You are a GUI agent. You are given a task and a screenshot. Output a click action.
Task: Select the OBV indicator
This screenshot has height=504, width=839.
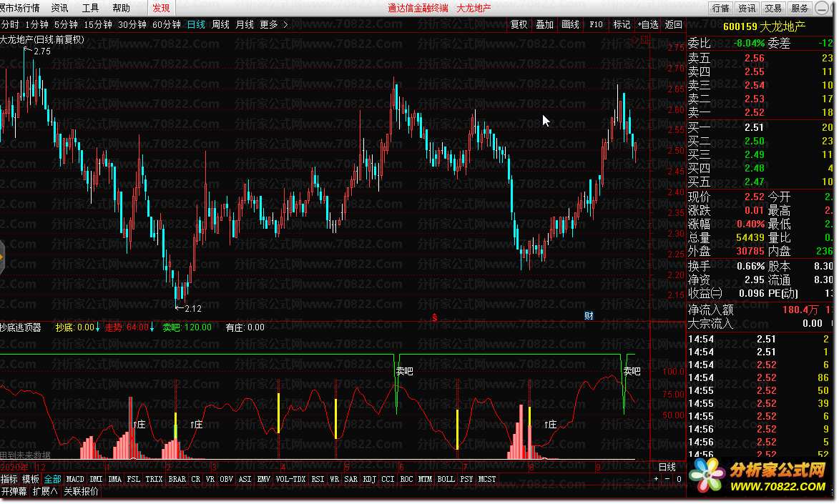226,480
